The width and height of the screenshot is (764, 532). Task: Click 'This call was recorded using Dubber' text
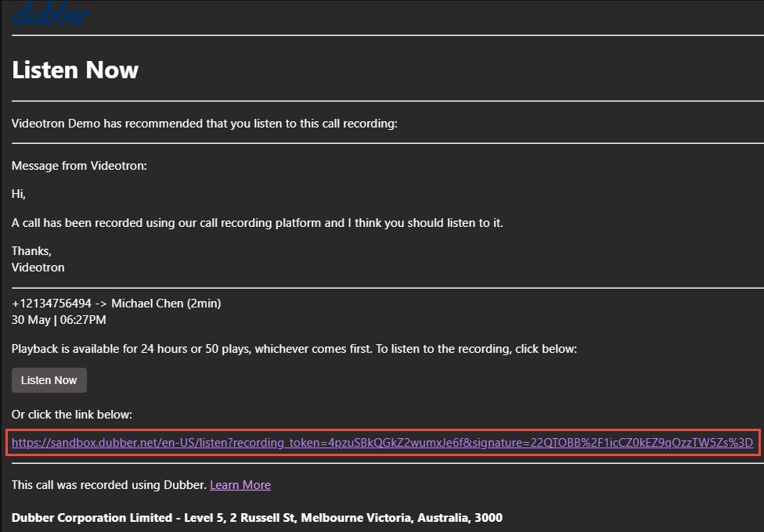coord(110,485)
